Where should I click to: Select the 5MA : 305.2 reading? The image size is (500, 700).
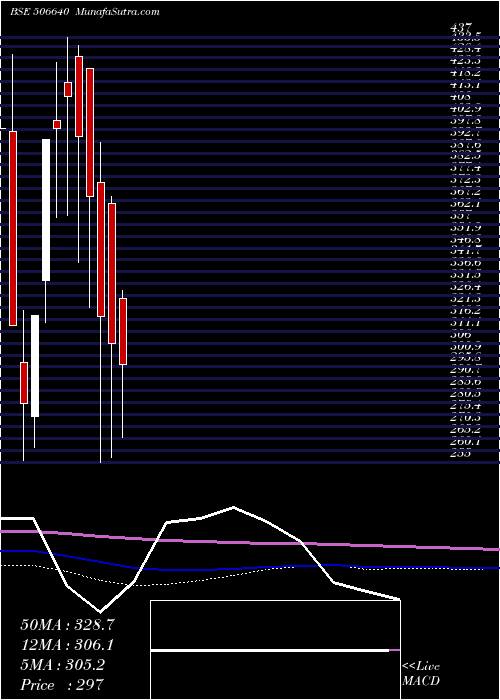pos(62,665)
